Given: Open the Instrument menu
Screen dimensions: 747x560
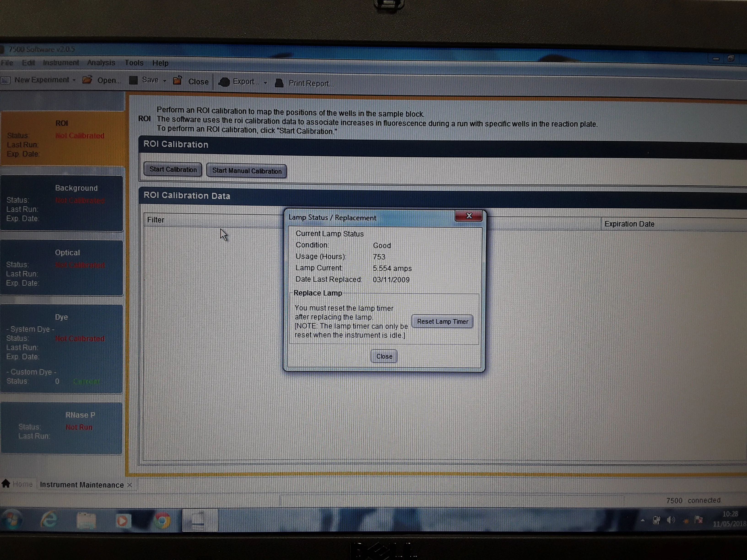Looking at the screenshot, I should (61, 63).
